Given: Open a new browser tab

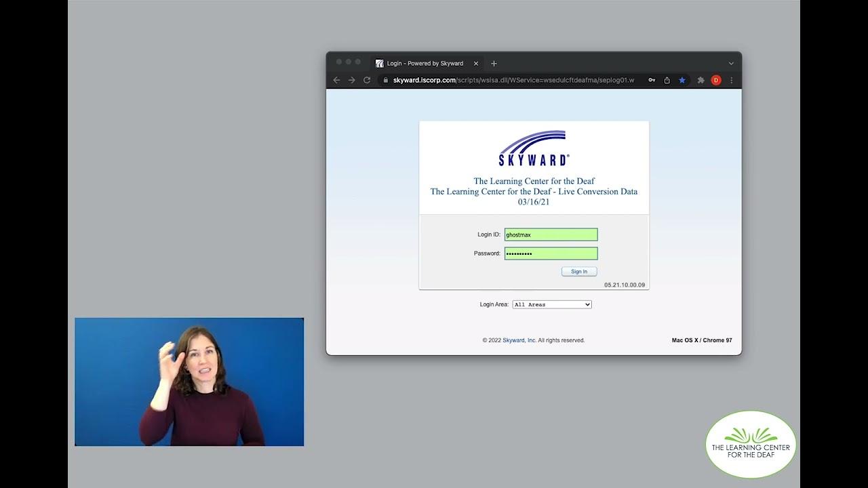Looking at the screenshot, I should click(494, 64).
